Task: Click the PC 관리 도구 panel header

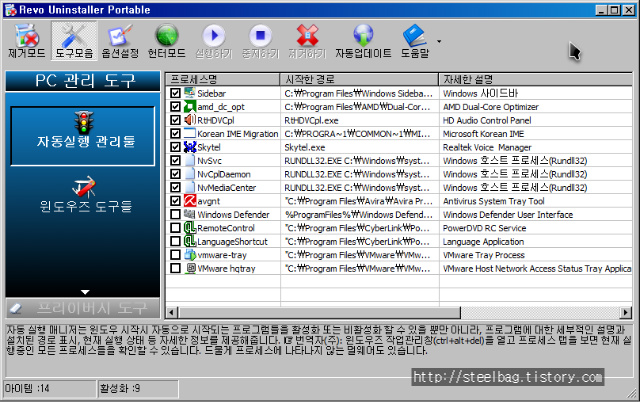Action: [83, 81]
